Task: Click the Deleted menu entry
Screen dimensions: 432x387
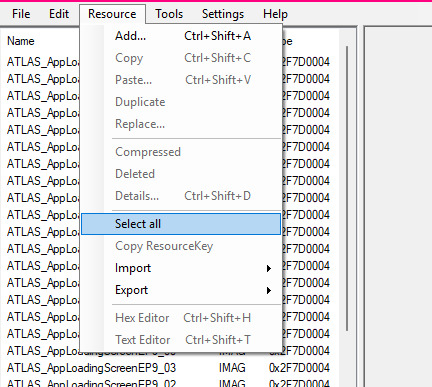Action: coord(181,174)
